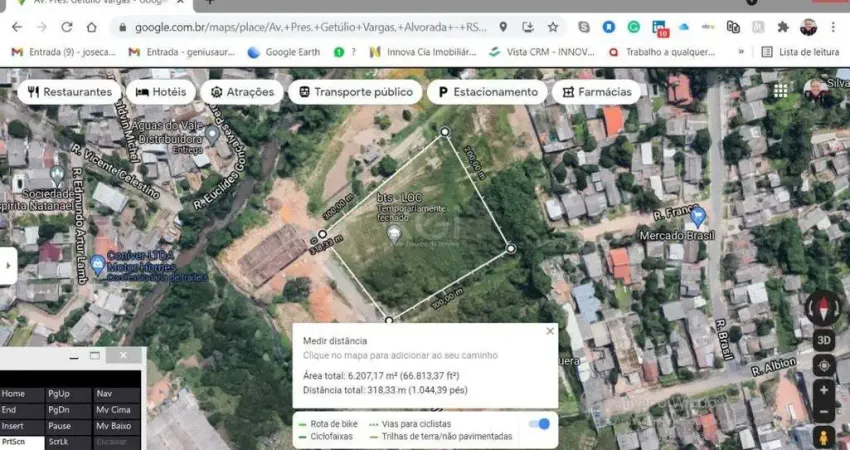850x450 pixels.
Task: Click the End key in on-screen keyboard
Action: click(22, 410)
